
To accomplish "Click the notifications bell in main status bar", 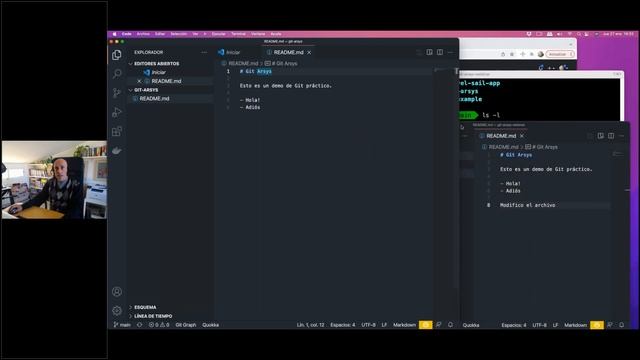I will pos(451,325).
